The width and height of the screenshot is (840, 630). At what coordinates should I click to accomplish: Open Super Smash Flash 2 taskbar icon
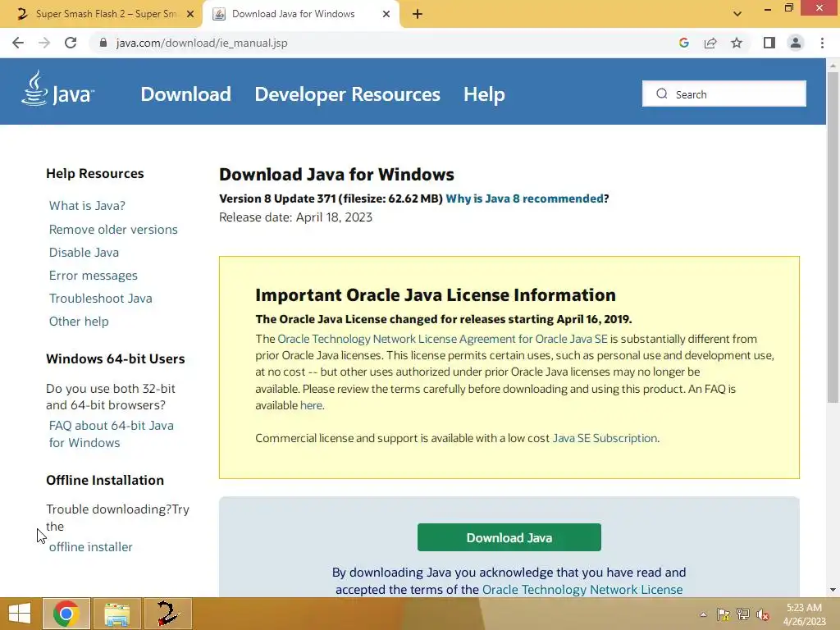[x=167, y=614]
